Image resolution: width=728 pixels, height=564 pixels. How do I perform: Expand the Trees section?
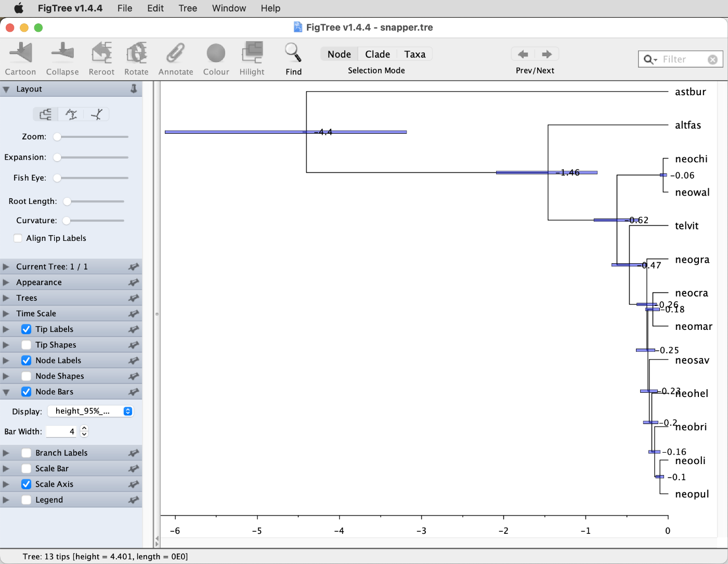coord(6,298)
